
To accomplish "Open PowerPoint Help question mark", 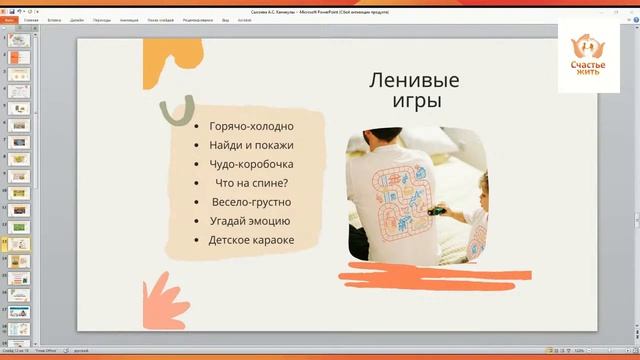I will coord(636,20).
